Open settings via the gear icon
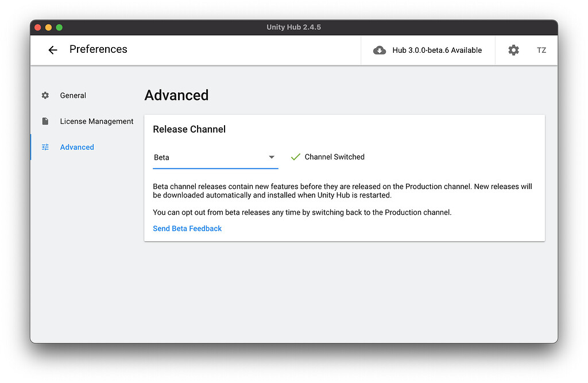 point(513,50)
